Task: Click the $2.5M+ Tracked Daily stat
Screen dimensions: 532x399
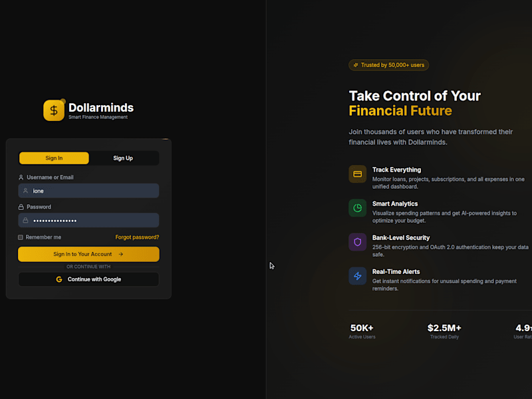Action: [x=444, y=331]
